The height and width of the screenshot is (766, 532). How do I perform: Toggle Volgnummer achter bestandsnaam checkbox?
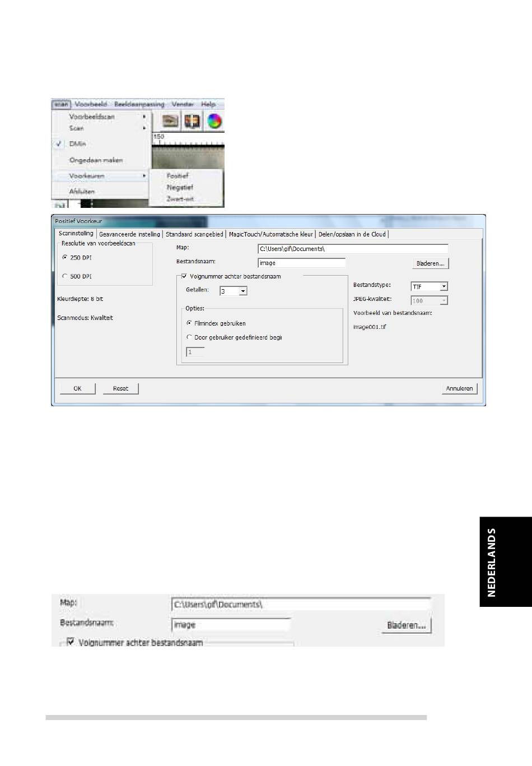tap(184, 276)
